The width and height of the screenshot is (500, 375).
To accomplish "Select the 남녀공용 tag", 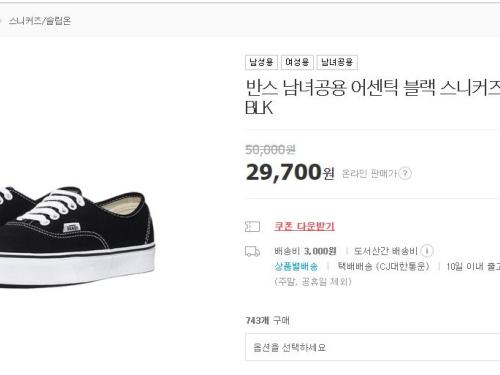I will [337, 62].
